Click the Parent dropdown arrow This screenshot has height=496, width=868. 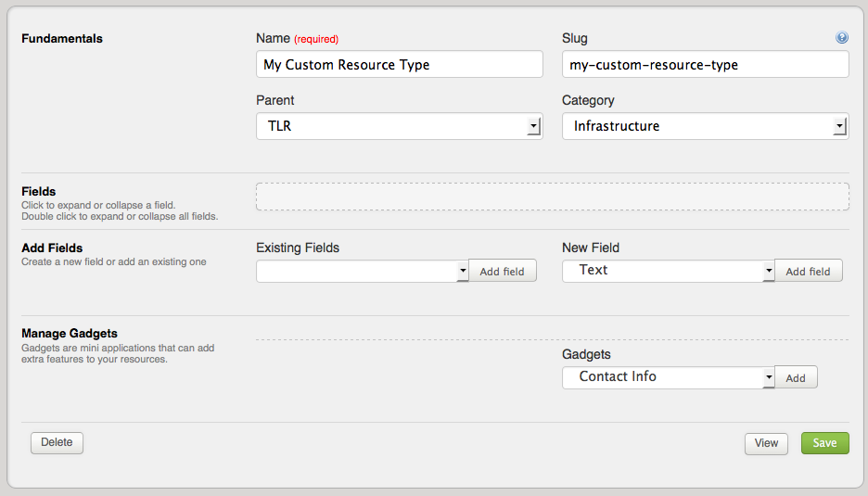click(x=533, y=126)
